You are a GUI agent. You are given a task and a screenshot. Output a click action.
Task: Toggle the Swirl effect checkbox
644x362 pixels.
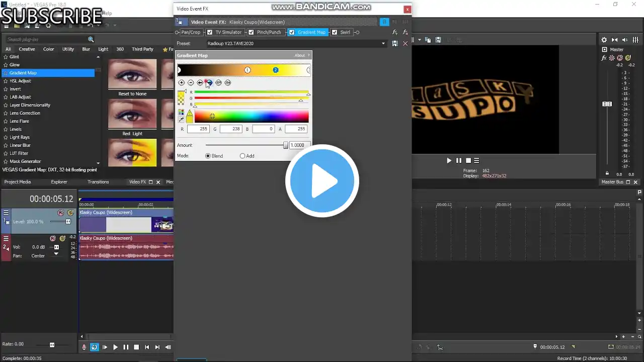[x=335, y=32]
